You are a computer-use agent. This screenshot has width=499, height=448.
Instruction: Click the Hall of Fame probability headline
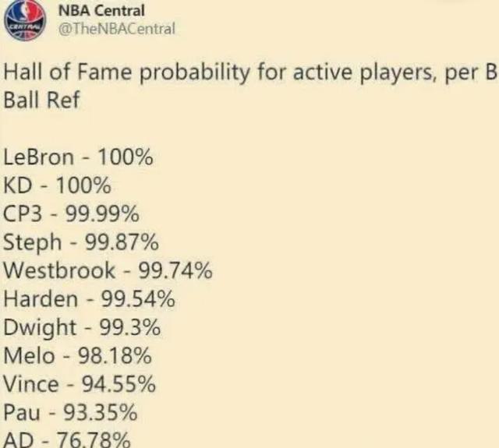(x=249, y=72)
